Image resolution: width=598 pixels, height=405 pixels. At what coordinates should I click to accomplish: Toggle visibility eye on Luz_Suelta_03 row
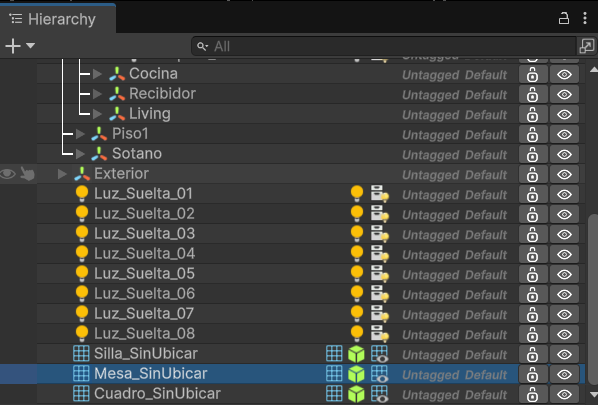(564, 234)
